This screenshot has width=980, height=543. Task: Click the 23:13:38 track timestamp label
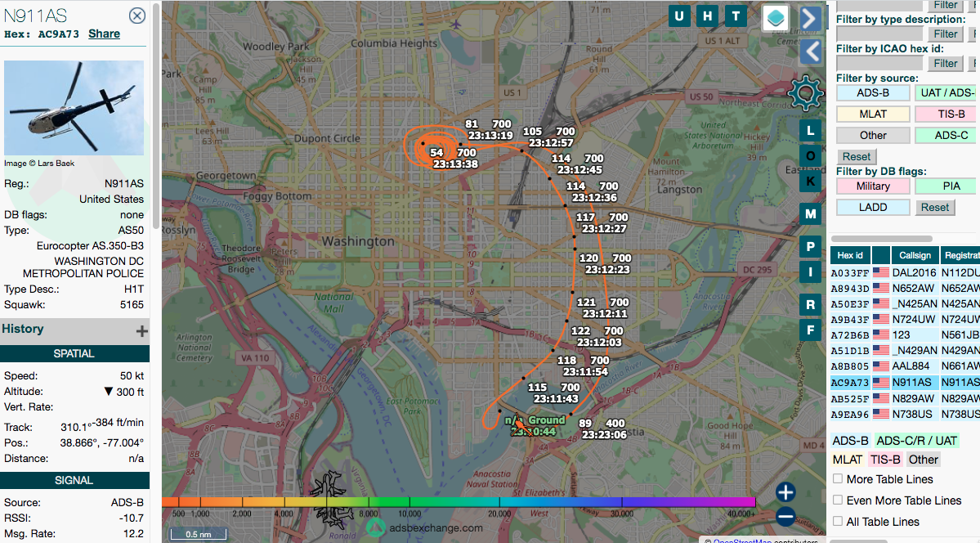click(455, 164)
